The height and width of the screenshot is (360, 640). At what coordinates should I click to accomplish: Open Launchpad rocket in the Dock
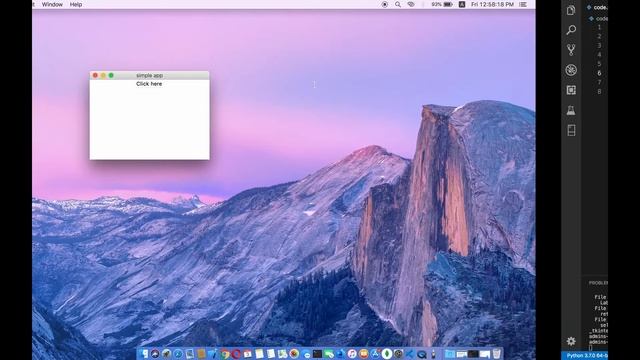166,354
